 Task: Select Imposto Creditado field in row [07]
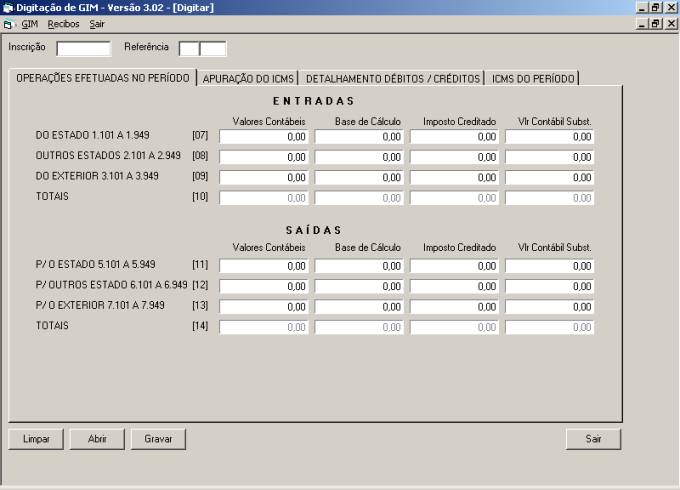[x=454, y=137]
